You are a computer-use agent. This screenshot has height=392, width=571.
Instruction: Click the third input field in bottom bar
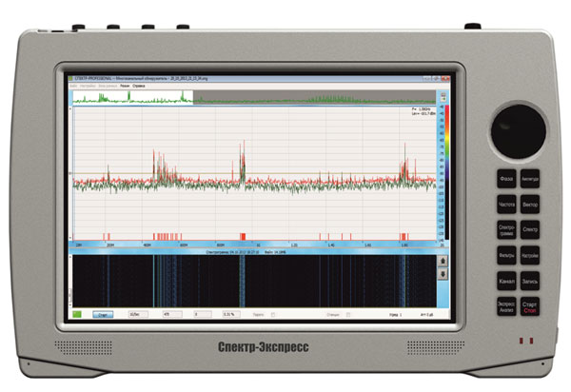click(203, 314)
